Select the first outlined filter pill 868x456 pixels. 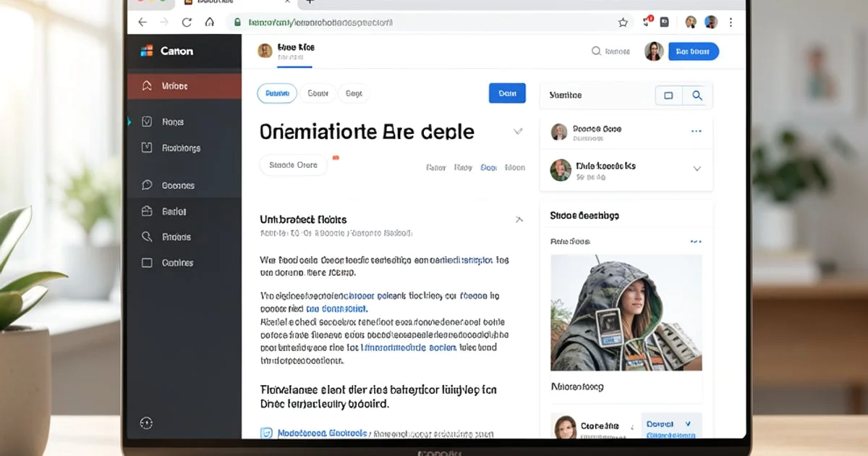point(277,93)
